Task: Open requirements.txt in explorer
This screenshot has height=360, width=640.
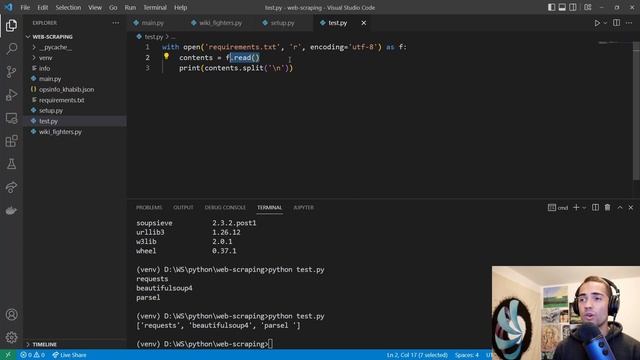Action: pyautogui.click(x=61, y=100)
